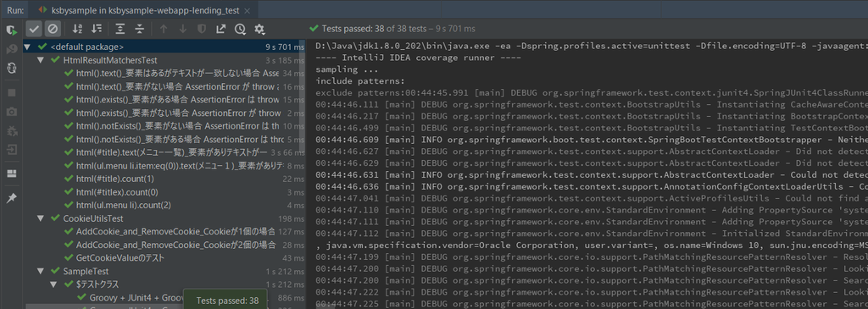Click Tests passed: 38 notification balloon
The height and width of the screenshot is (309, 868).
[225, 301]
